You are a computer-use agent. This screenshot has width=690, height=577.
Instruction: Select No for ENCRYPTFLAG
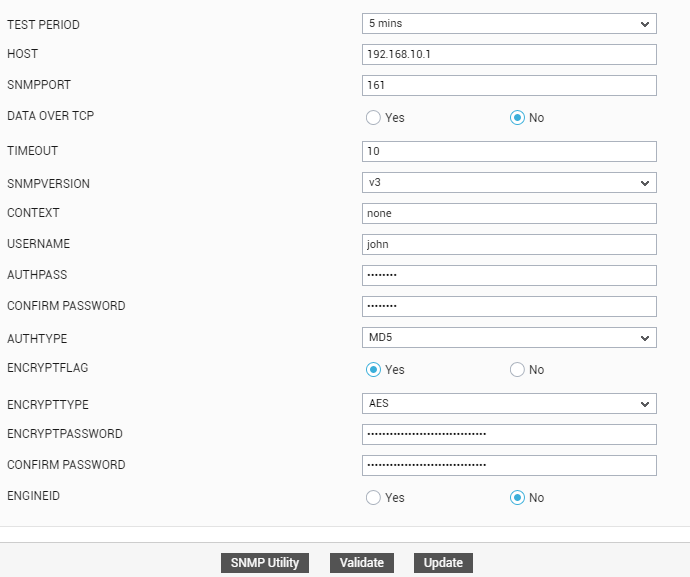pos(517,369)
